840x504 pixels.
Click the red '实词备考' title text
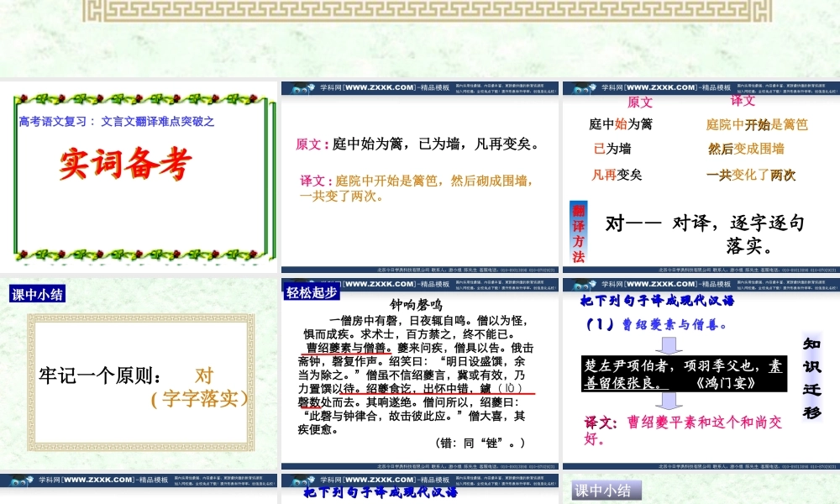coord(125,163)
